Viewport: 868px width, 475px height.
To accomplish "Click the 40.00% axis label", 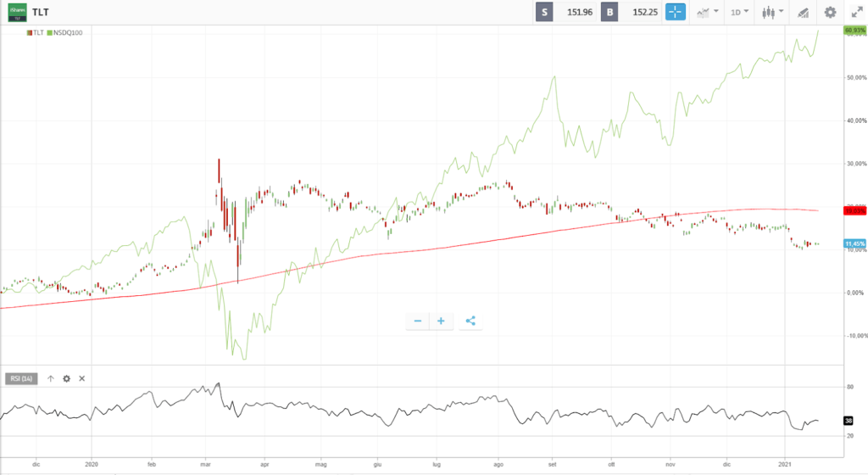I will click(x=856, y=120).
